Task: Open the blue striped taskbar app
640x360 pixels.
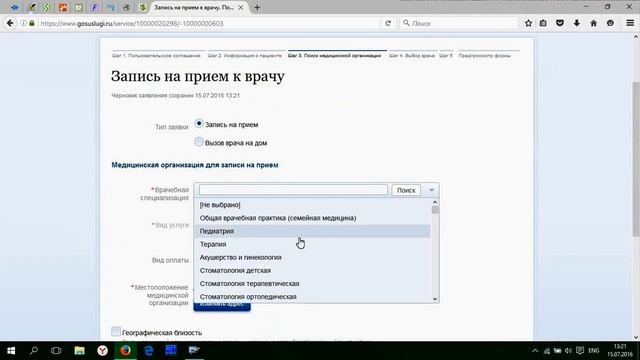Action: 171,351
